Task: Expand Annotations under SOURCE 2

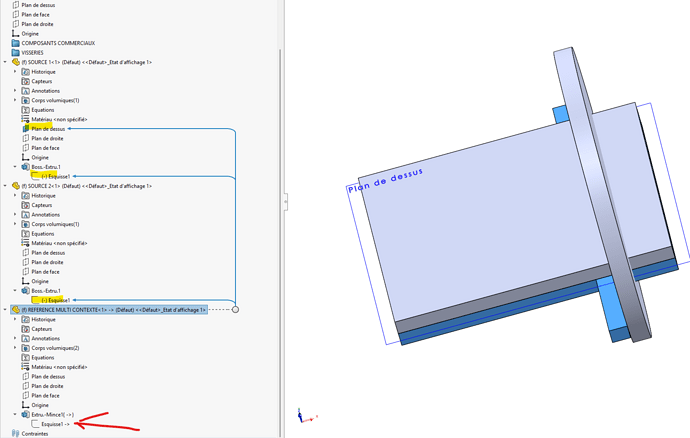Action: coord(15,214)
